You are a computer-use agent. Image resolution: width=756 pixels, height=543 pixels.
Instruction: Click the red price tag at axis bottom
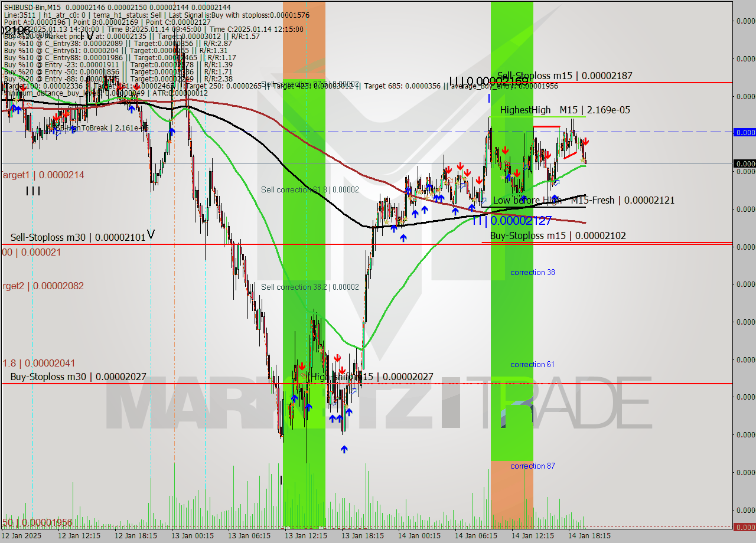744,527
